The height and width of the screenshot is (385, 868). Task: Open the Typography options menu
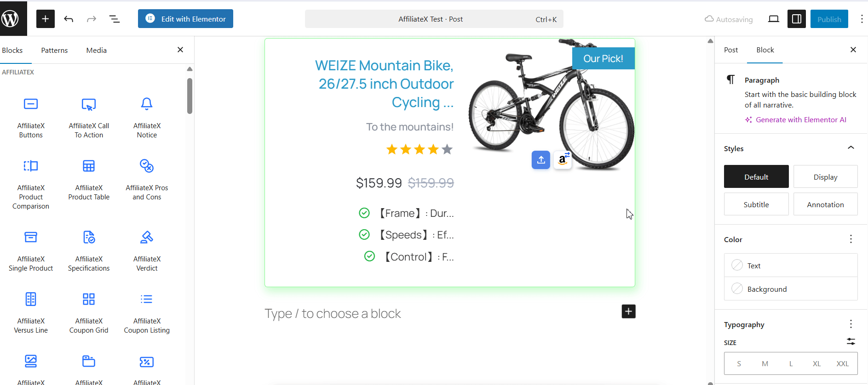click(850, 324)
